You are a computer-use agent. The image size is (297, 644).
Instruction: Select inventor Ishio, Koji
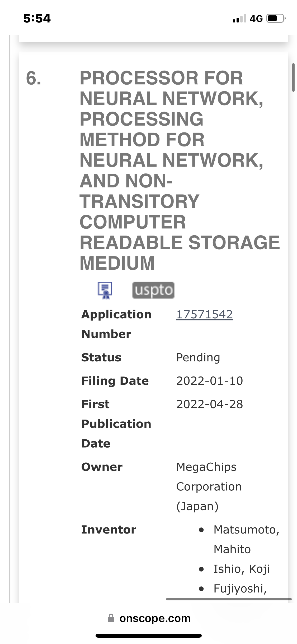click(x=241, y=569)
